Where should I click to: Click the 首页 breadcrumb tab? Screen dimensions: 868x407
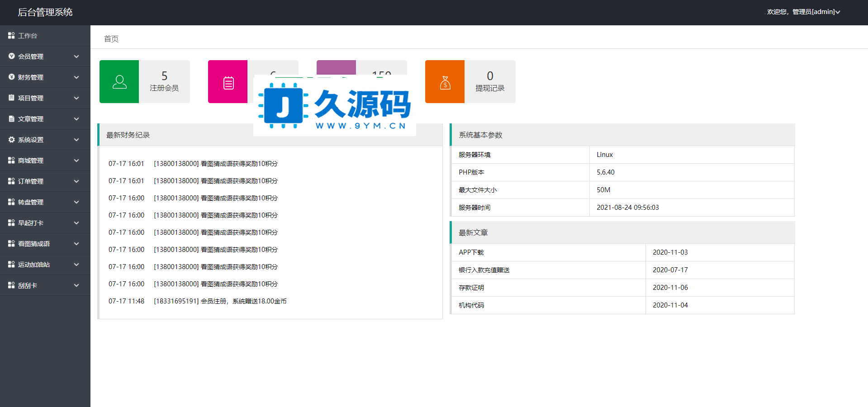tap(111, 39)
